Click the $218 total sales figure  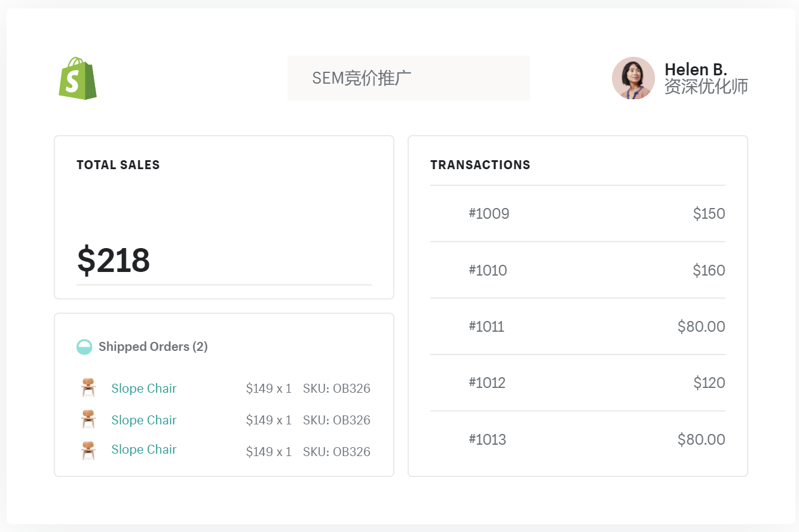[114, 261]
